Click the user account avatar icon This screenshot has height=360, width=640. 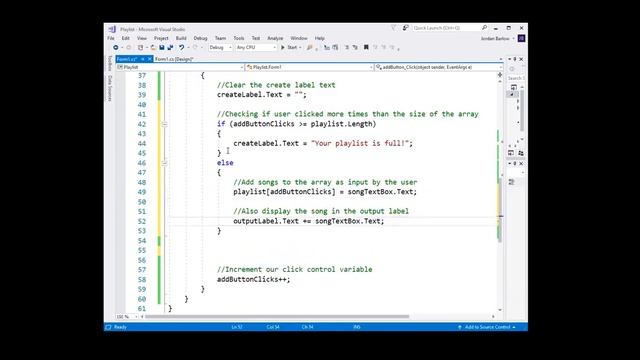[x=521, y=38]
